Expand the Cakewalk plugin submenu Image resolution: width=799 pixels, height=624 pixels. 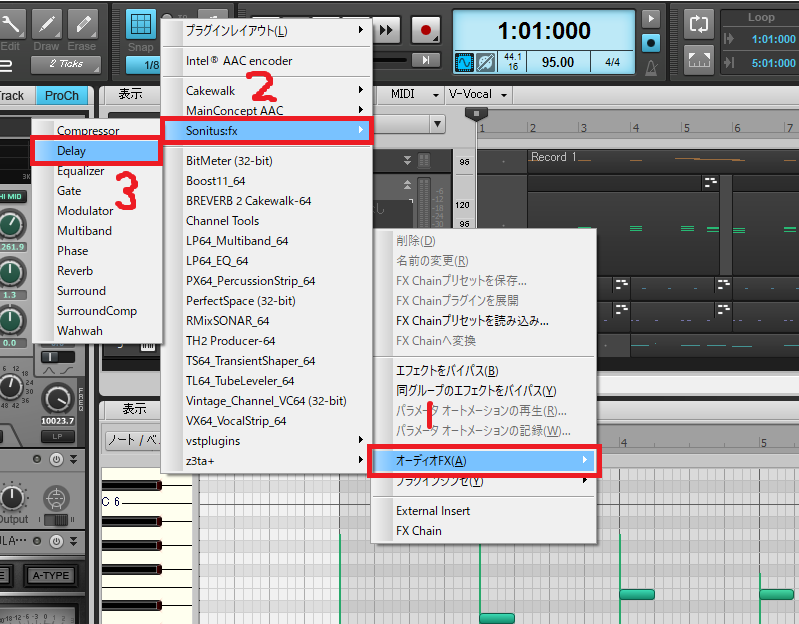tap(265, 91)
